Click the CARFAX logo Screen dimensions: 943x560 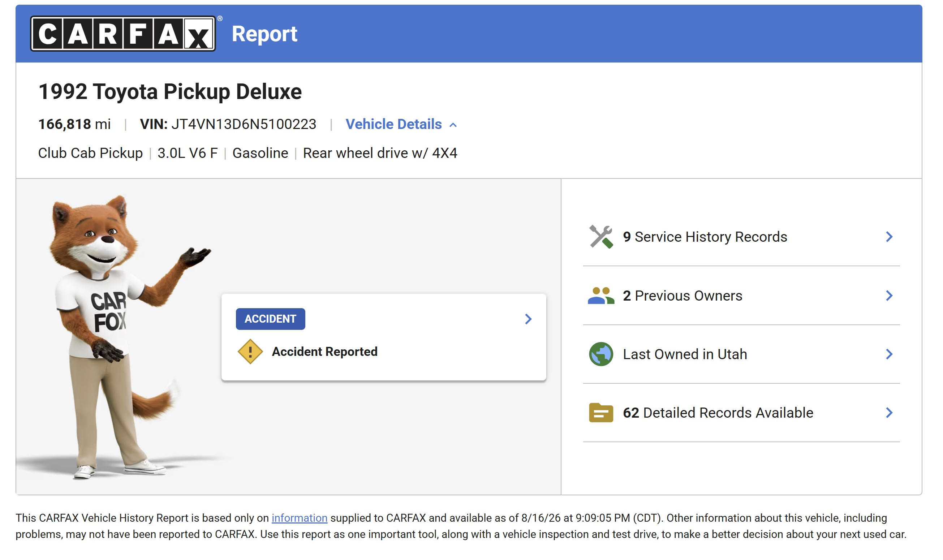[123, 34]
